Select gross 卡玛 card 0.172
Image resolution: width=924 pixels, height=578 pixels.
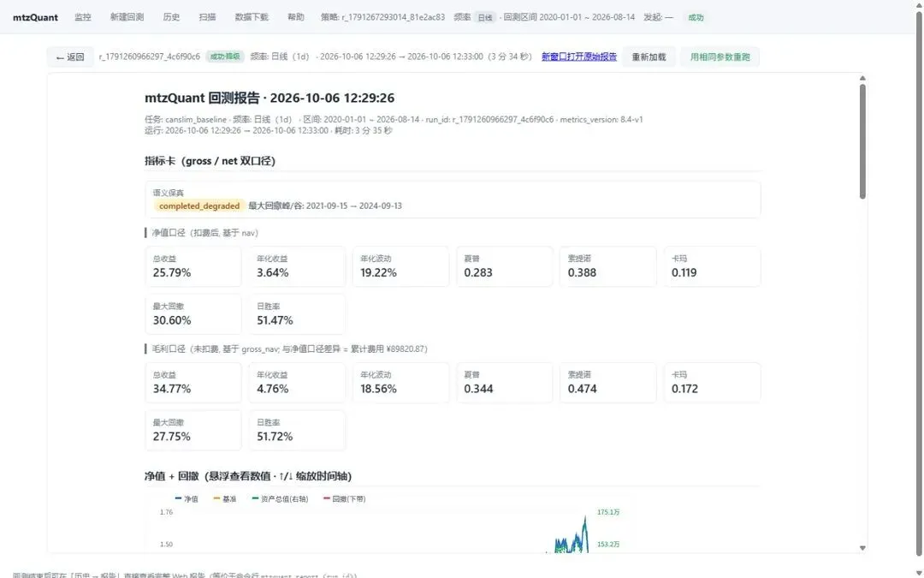pos(712,383)
